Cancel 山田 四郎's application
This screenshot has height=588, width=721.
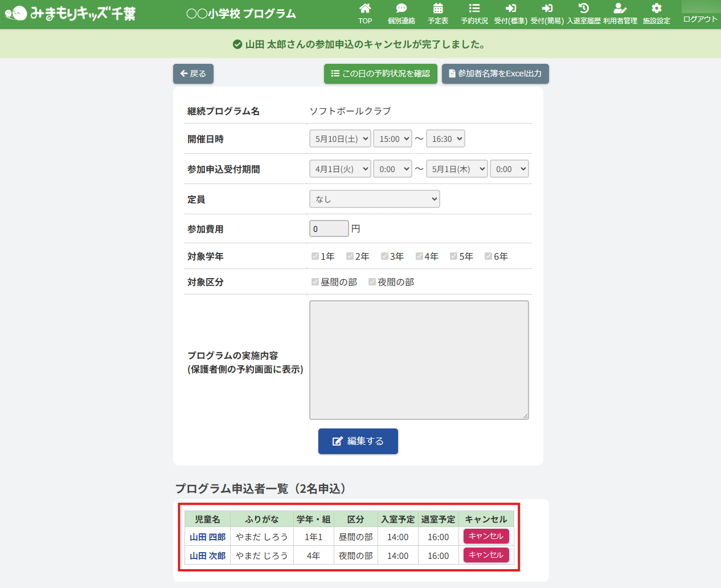(x=486, y=536)
